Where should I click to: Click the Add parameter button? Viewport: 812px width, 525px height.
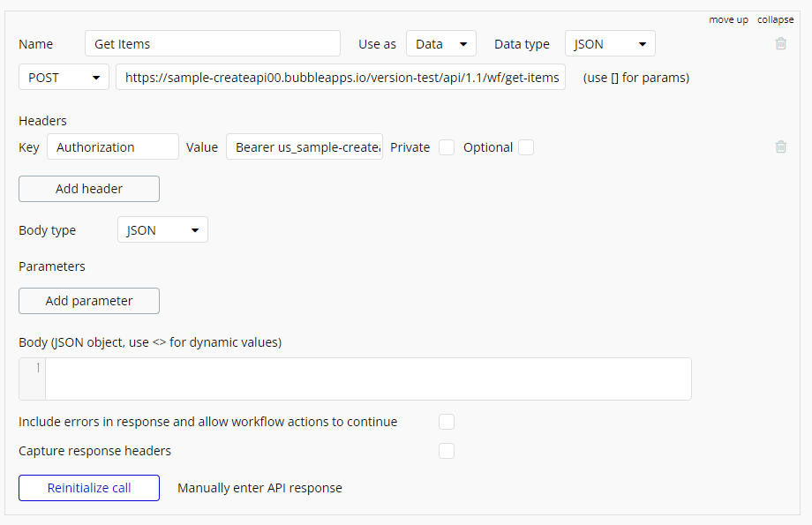pyautogui.click(x=89, y=301)
